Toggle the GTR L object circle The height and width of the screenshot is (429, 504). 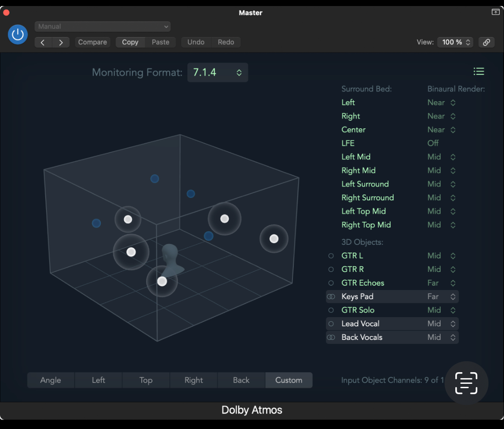(x=331, y=256)
